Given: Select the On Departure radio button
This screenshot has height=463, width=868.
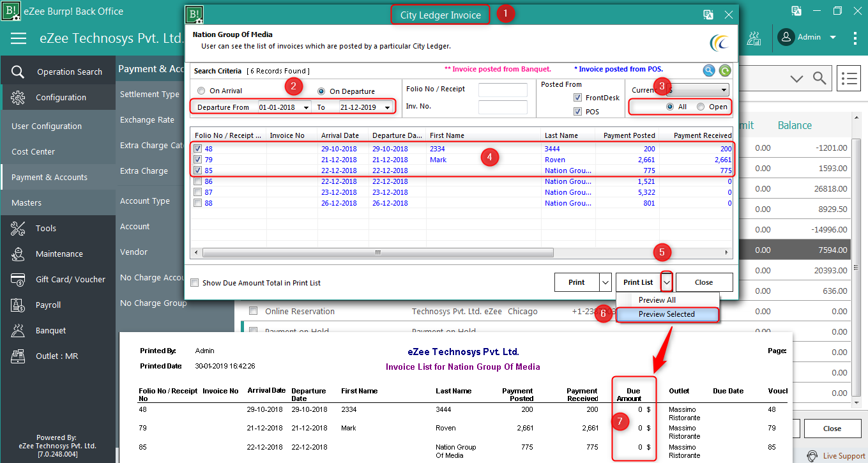Looking at the screenshot, I should (x=321, y=91).
